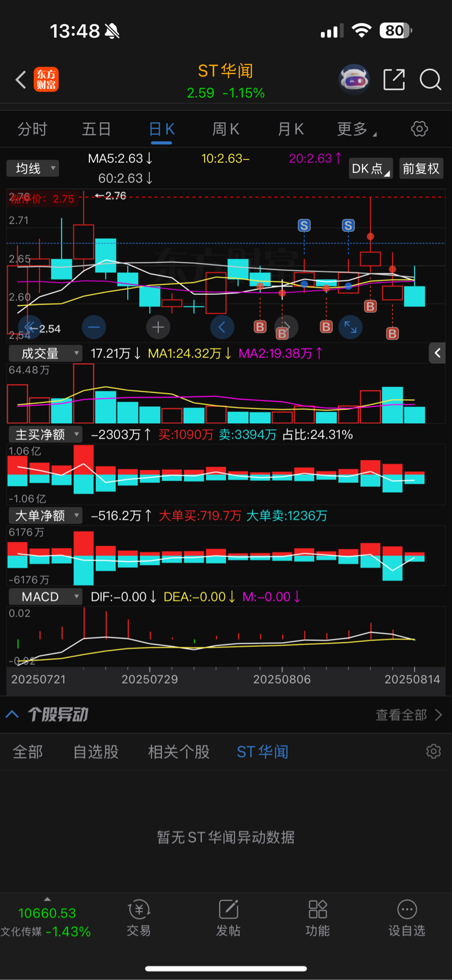Tap the first blue S sell marker
452x980 pixels.
304,225
